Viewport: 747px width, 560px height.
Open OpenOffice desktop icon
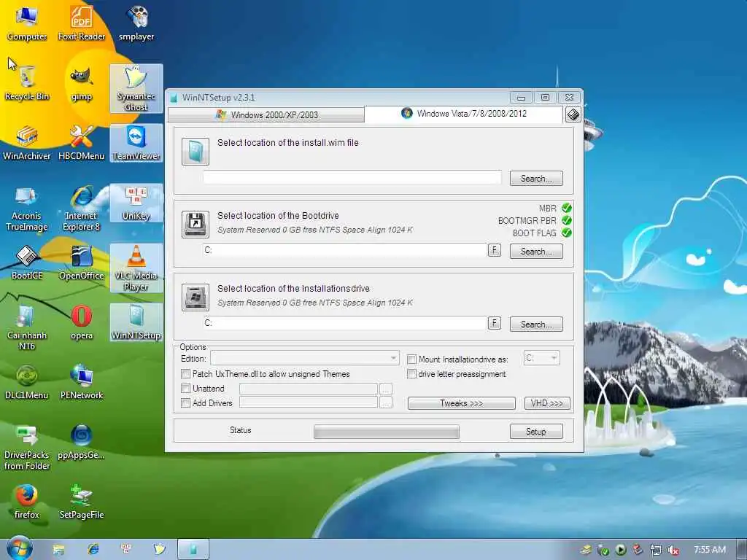tap(82, 262)
